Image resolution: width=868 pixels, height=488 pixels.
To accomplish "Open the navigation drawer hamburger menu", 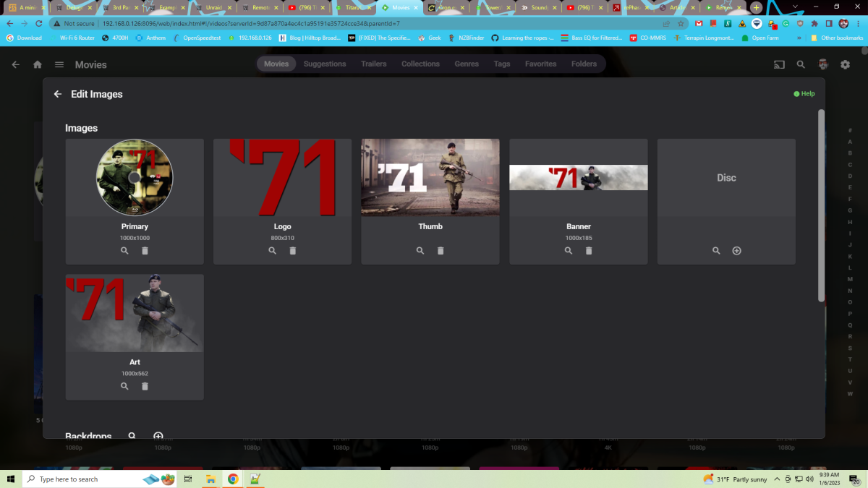I will (x=59, y=64).
